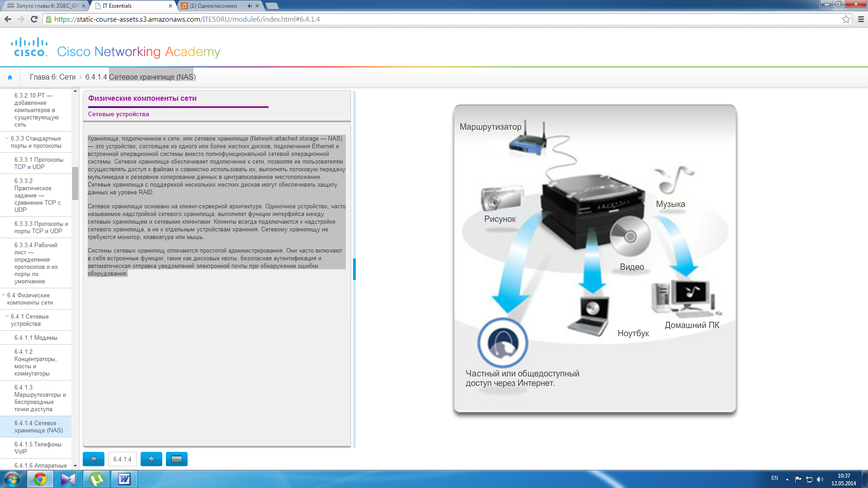Image resolution: width=868 pixels, height=488 pixels.
Task: Click heading Физические компоненты сети
Action: pyautogui.click(x=142, y=99)
